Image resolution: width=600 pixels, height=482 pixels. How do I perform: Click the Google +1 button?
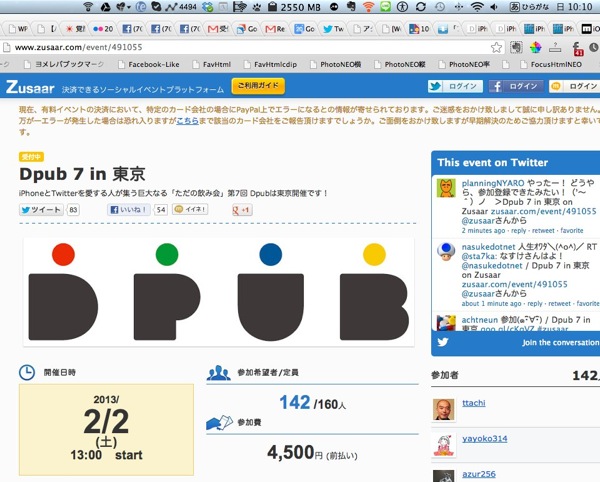click(242, 210)
